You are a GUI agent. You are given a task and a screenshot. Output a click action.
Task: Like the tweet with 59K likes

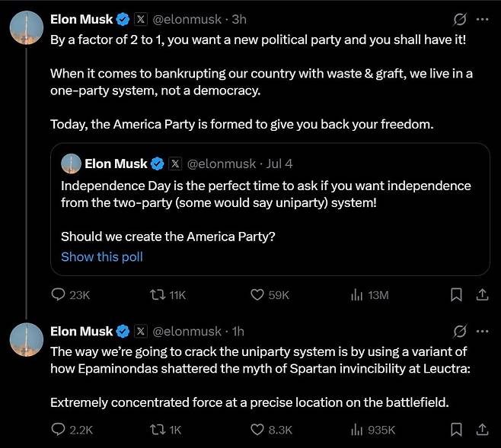(257, 294)
